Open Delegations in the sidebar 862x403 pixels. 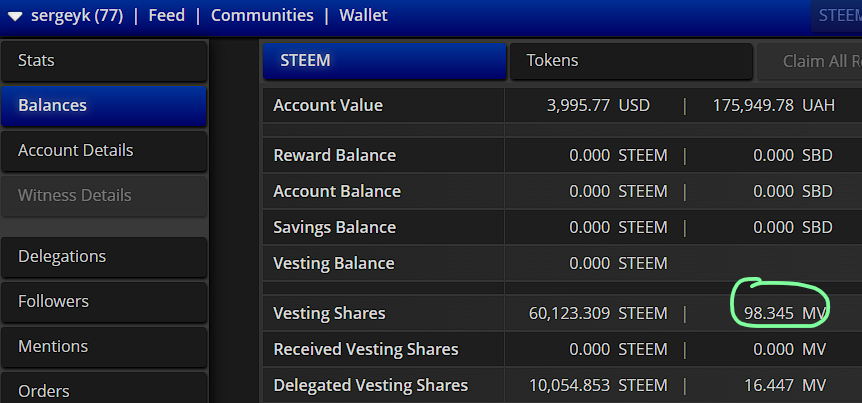point(104,257)
